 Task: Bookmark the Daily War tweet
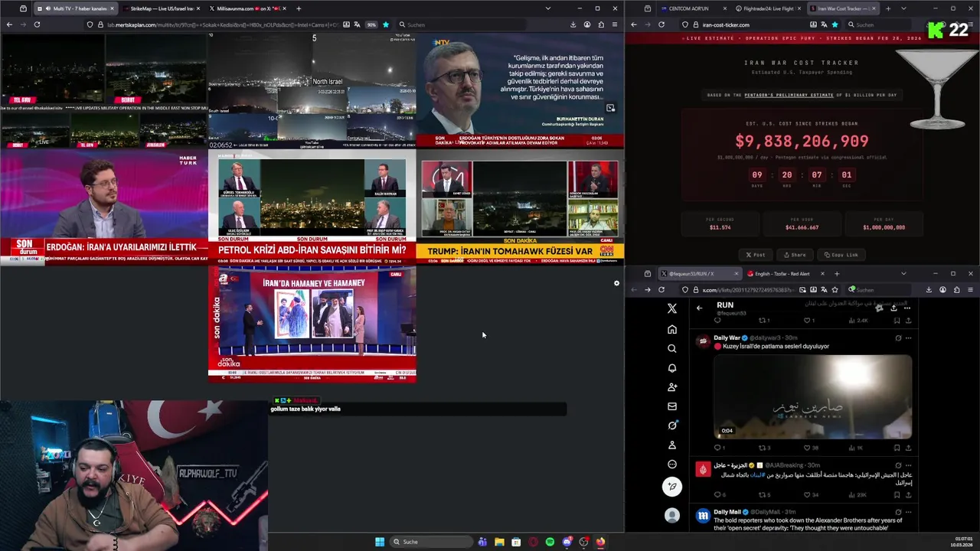897,448
